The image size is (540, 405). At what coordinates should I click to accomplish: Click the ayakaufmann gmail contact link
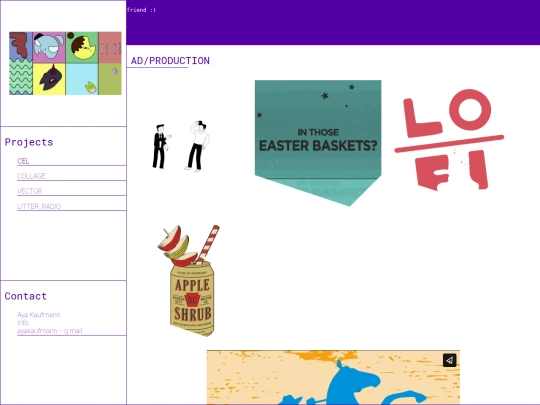point(50,331)
